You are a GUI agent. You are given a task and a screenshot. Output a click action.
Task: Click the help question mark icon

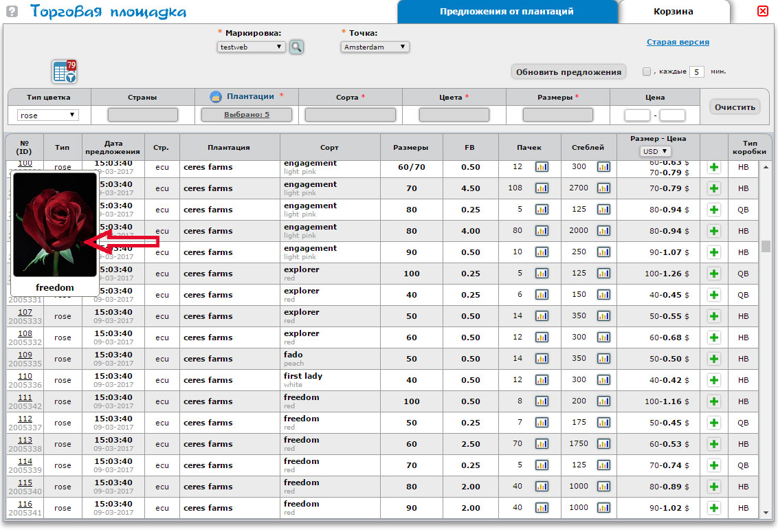(x=12, y=12)
